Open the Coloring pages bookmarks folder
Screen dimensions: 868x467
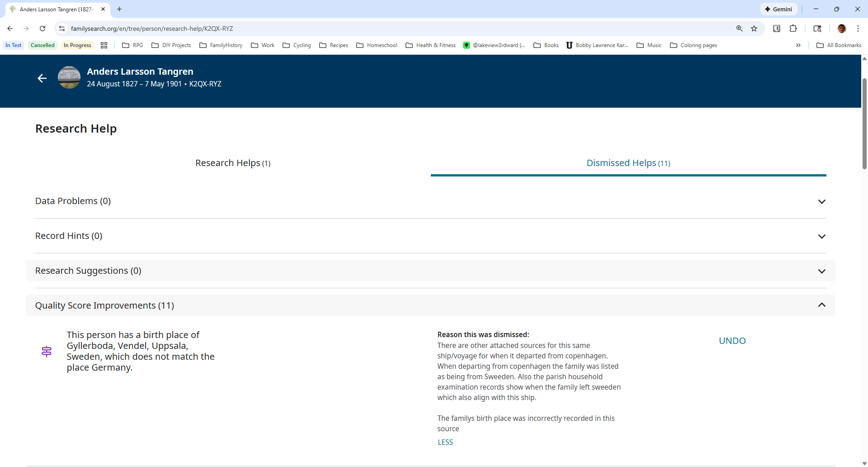point(693,45)
